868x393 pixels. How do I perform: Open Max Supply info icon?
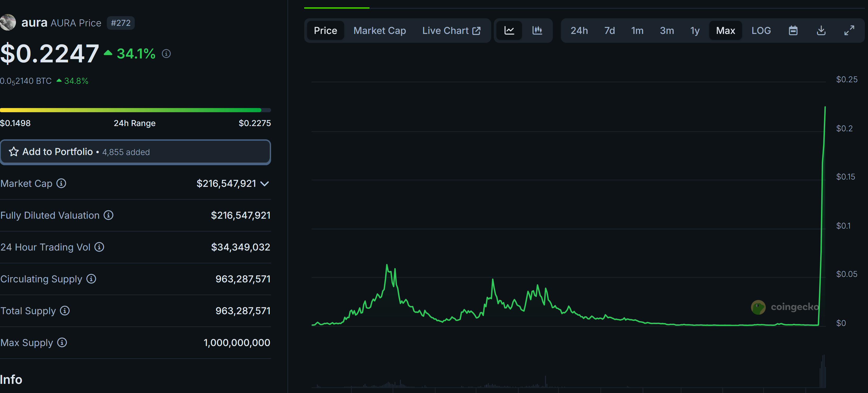[x=62, y=342]
